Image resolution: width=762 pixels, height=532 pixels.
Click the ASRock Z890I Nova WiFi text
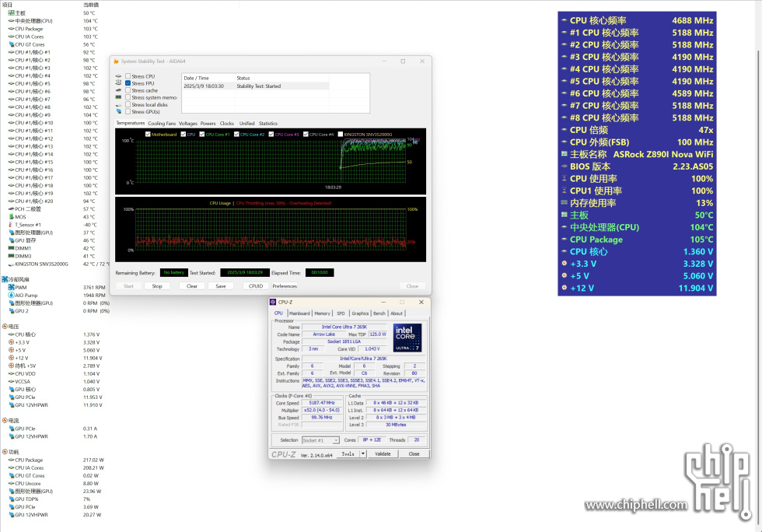663,154
